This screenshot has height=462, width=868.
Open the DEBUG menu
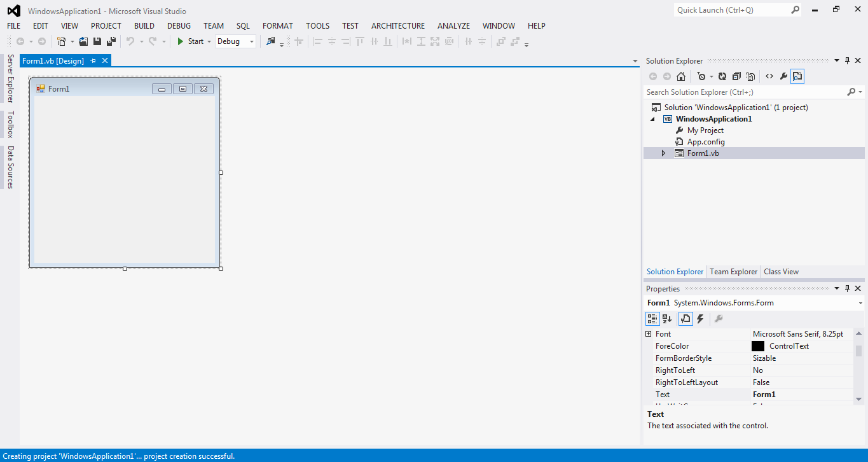pyautogui.click(x=179, y=25)
